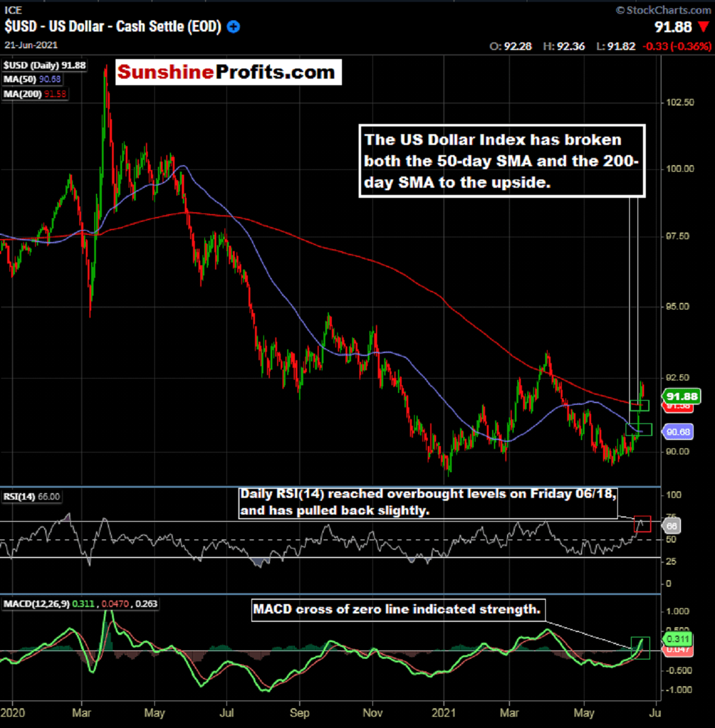Image resolution: width=715 pixels, height=728 pixels.
Task: Select the $USD (Daily) legend label
Action: [45, 66]
